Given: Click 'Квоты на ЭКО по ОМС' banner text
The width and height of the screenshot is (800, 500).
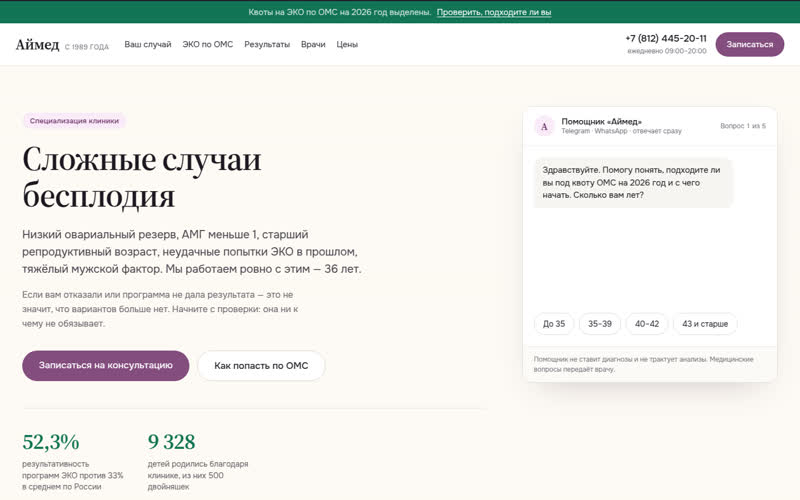Looking at the screenshot, I should pyautogui.click(x=340, y=12).
